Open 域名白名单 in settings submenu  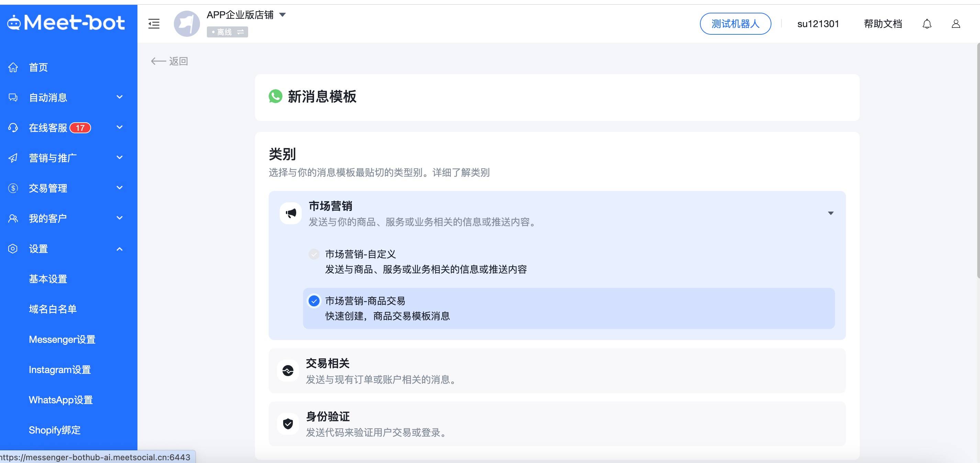[x=53, y=309]
